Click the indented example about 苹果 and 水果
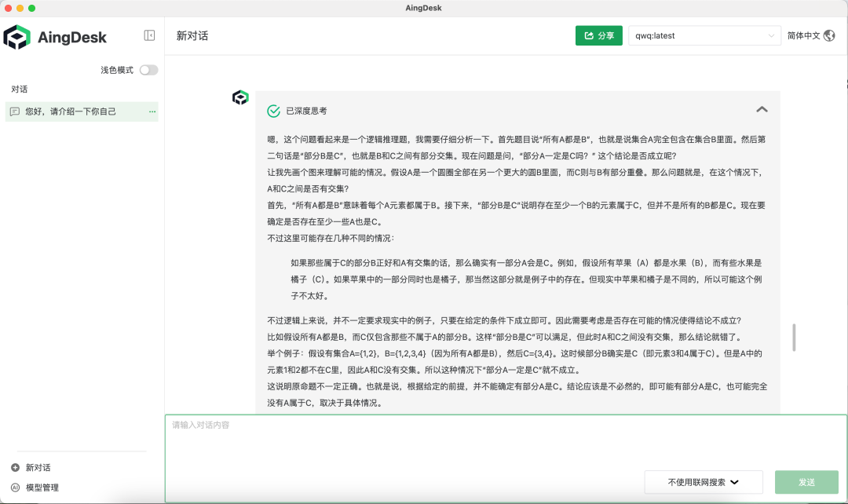 click(526, 279)
